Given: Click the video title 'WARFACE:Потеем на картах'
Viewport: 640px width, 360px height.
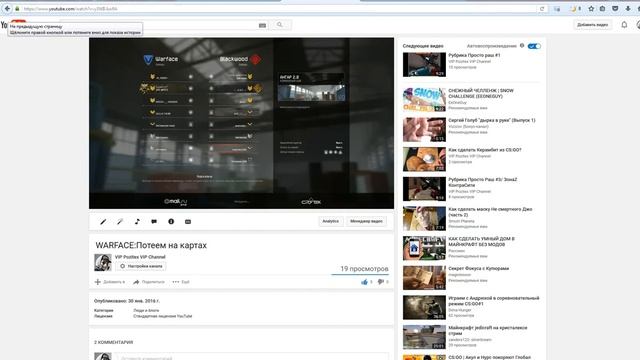Looking at the screenshot, I should click(151, 245).
